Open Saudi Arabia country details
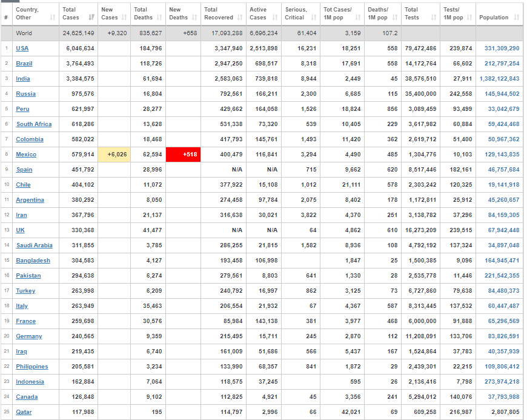 point(34,245)
